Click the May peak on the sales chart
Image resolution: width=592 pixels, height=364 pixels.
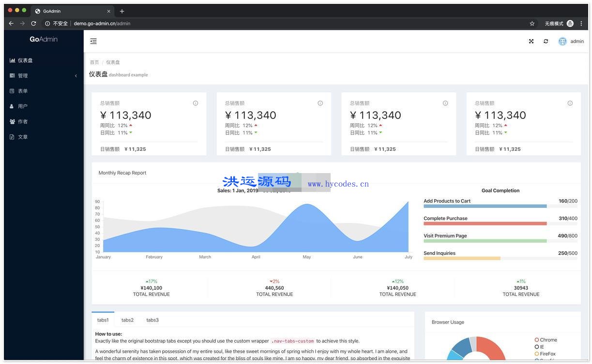pos(307,205)
